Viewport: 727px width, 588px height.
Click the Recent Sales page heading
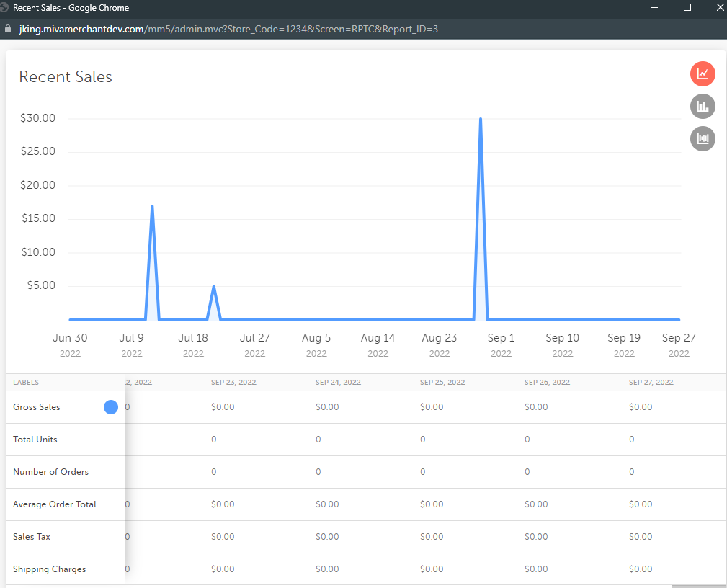click(x=65, y=76)
